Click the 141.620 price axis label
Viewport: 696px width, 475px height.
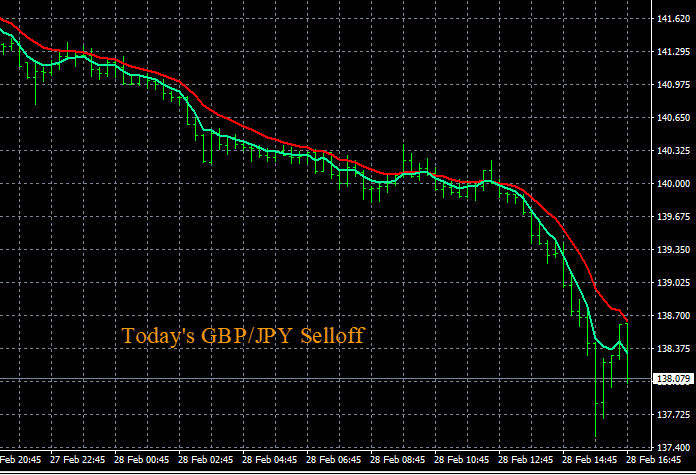[672, 19]
